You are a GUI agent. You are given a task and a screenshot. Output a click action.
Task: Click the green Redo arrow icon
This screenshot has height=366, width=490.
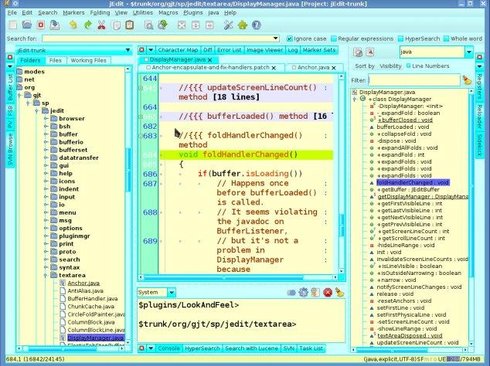(x=88, y=25)
